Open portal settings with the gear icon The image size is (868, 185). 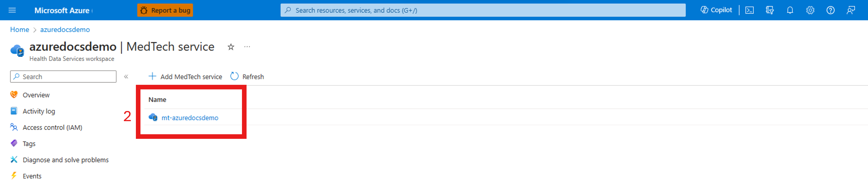810,10
